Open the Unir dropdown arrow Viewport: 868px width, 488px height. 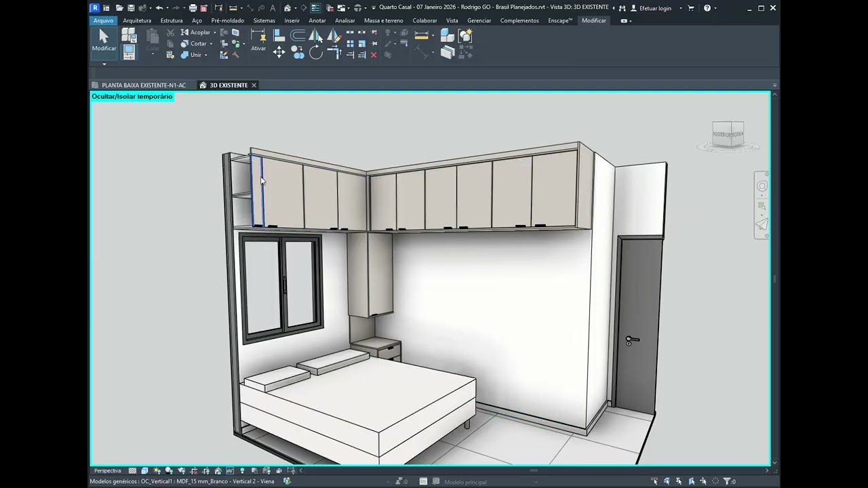pyautogui.click(x=205, y=55)
